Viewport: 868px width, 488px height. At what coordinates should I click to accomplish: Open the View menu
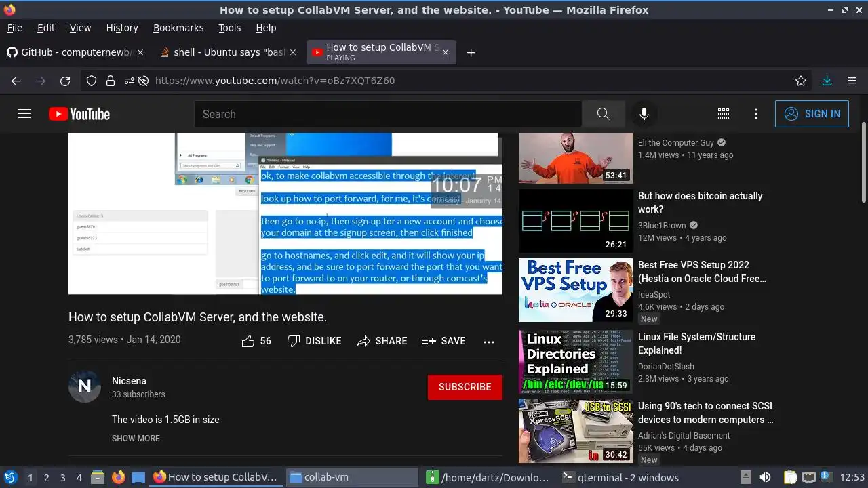(x=80, y=28)
